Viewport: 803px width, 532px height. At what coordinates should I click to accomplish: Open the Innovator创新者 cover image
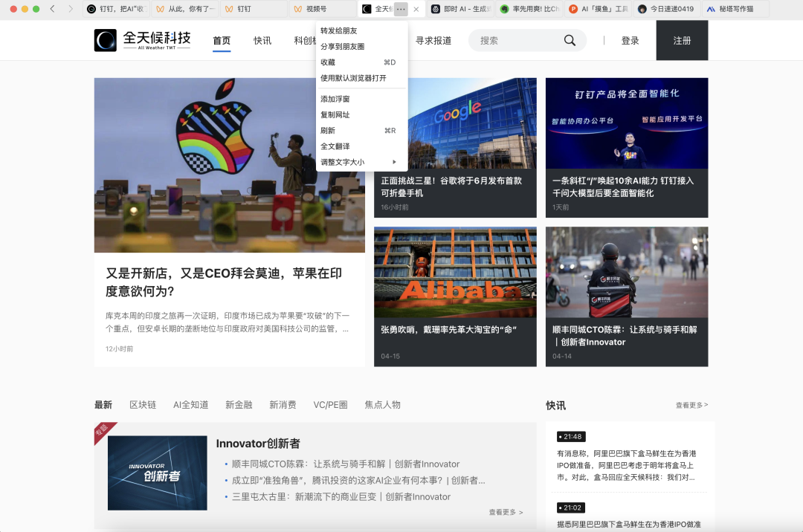tap(157, 473)
